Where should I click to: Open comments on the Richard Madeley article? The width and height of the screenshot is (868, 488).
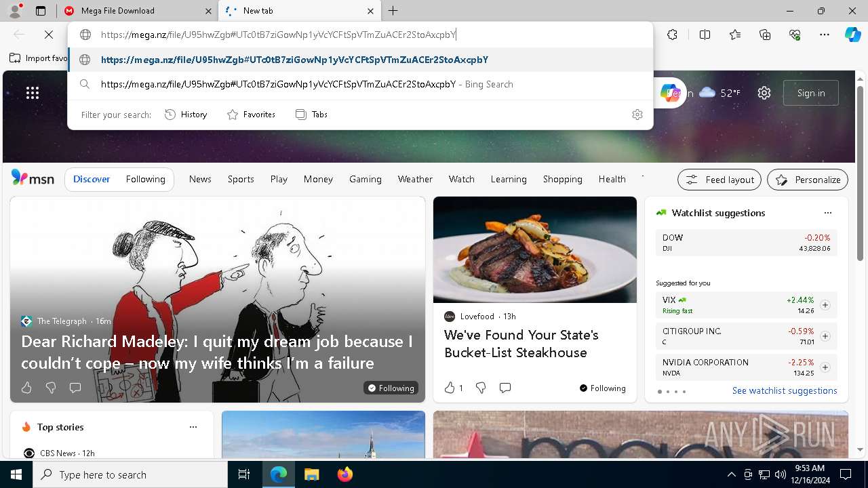pos(75,388)
